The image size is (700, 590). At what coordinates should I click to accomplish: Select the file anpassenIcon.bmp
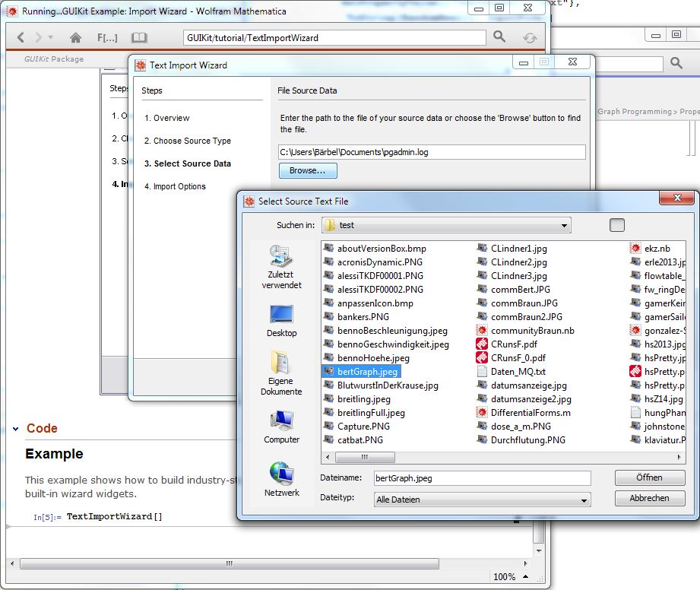[x=369, y=303]
